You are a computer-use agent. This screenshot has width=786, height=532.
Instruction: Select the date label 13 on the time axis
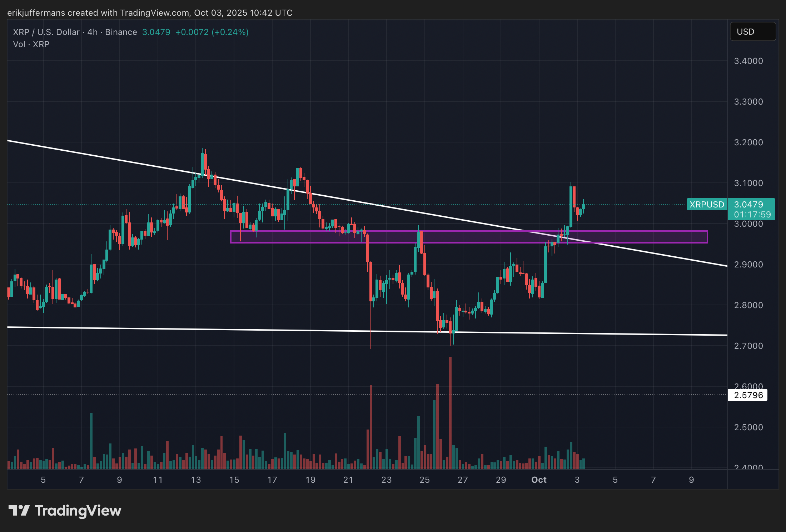(196, 480)
